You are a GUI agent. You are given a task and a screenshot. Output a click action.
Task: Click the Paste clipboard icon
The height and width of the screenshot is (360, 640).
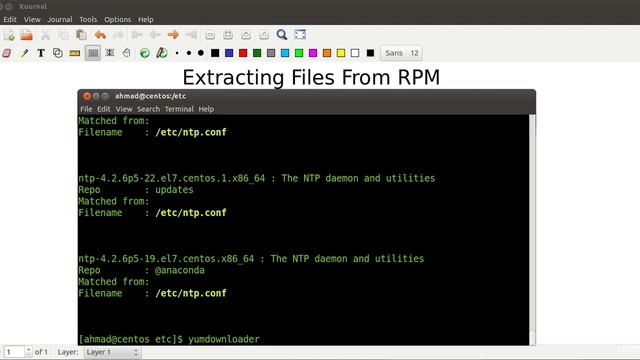[x=81, y=35]
